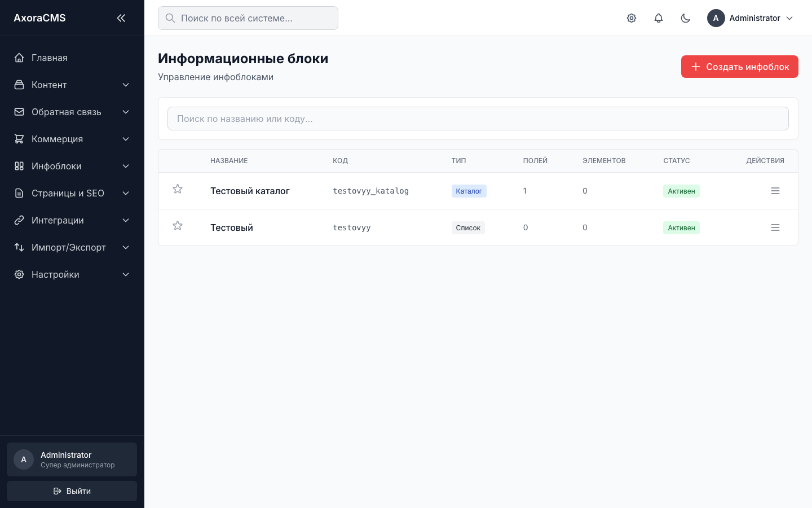This screenshot has width=812, height=508.
Task: Expand the Настройки chevron
Action: pos(126,274)
